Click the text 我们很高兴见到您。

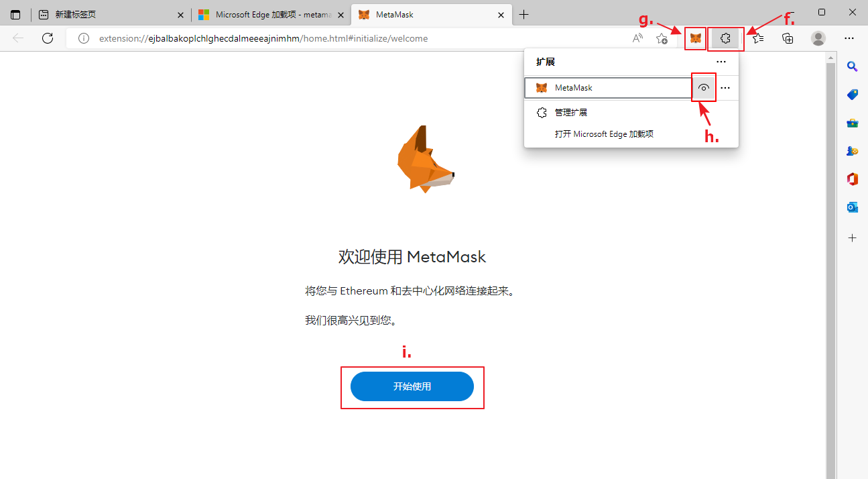[x=352, y=321]
